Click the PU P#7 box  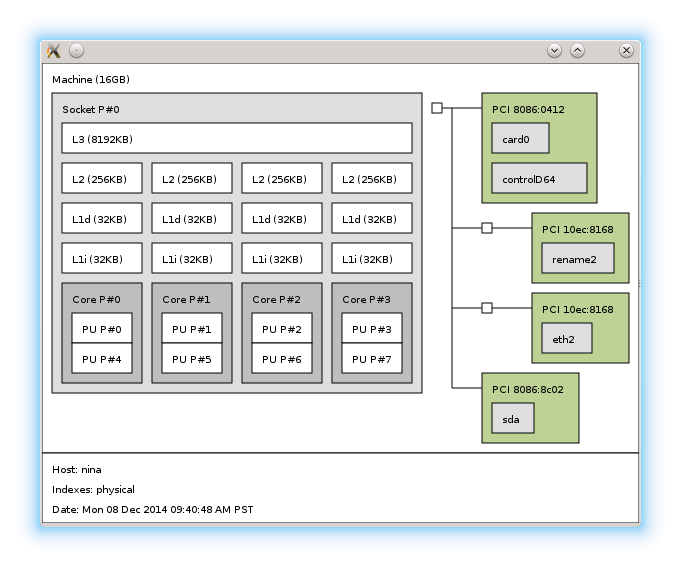[x=371, y=359]
